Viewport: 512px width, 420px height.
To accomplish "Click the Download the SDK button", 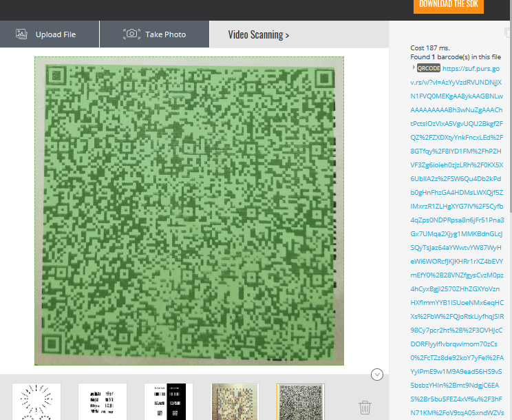I will [448, 5].
